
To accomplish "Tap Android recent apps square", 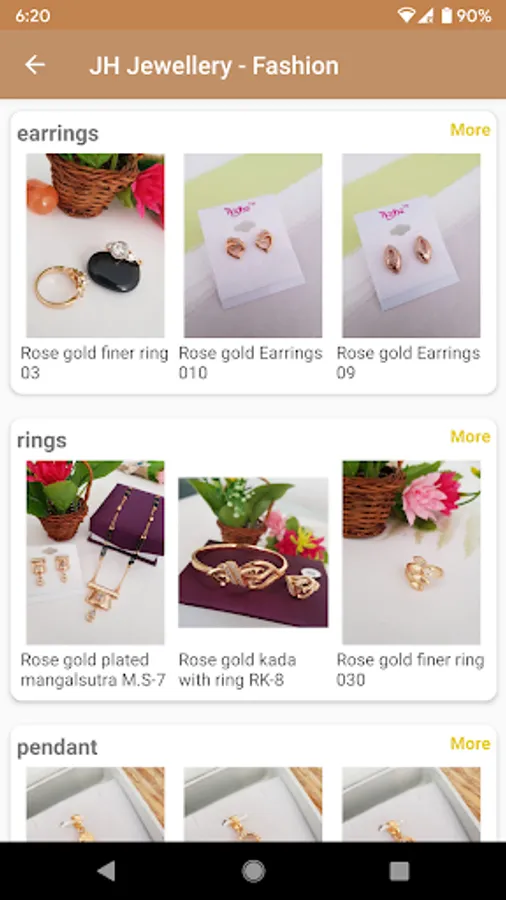I will coord(399,871).
